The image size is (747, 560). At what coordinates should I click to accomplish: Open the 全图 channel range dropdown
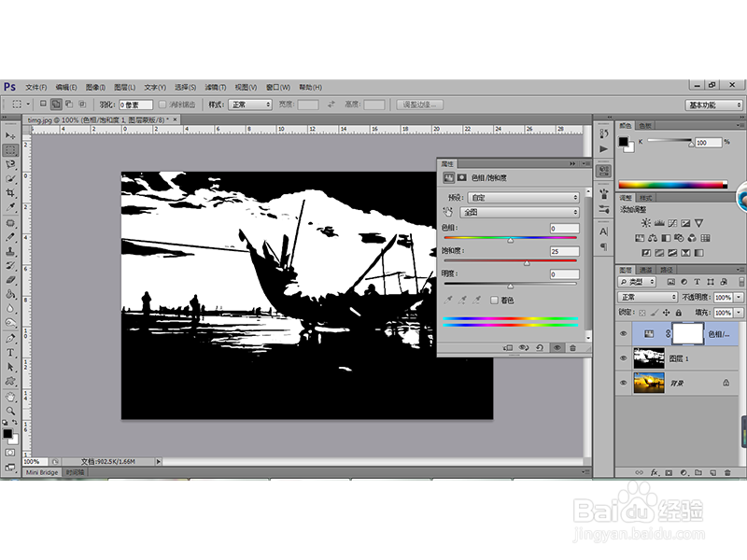pos(519,212)
